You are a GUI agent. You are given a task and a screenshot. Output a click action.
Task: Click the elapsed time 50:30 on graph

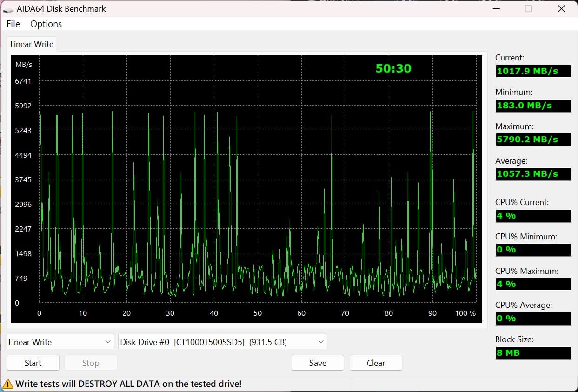click(393, 68)
